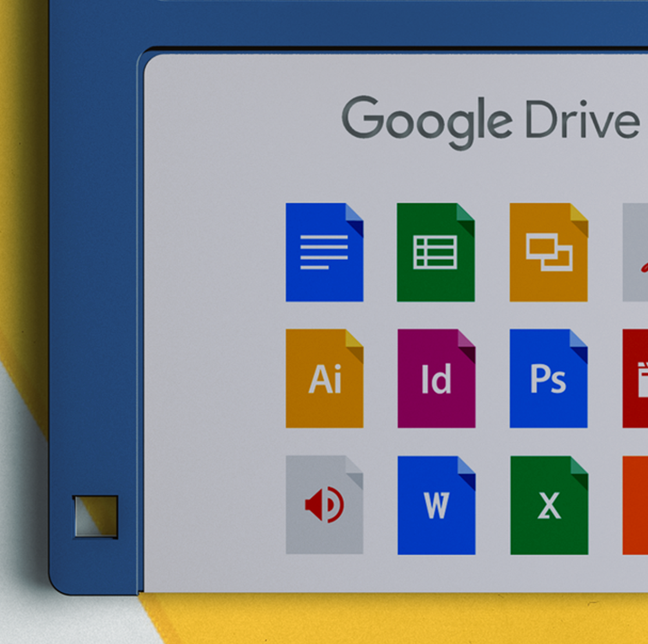Select the magenta InDesign Id icon
This screenshot has height=644, width=648.
click(436, 379)
